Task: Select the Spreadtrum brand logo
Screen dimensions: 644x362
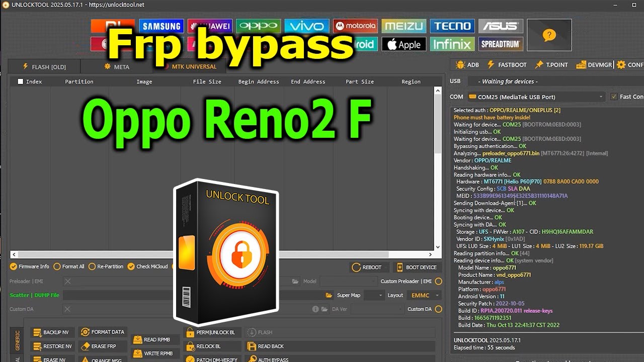Action: coord(501,44)
